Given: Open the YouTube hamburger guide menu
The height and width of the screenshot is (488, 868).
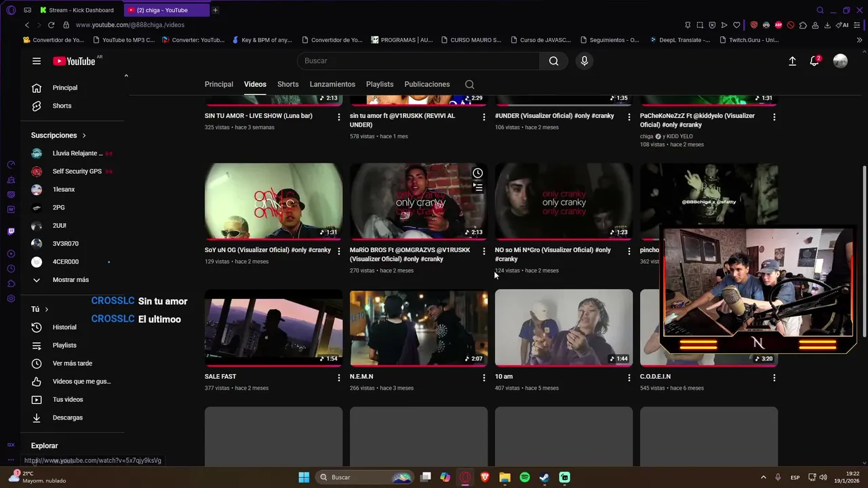Looking at the screenshot, I should pyautogui.click(x=37, y=61).
